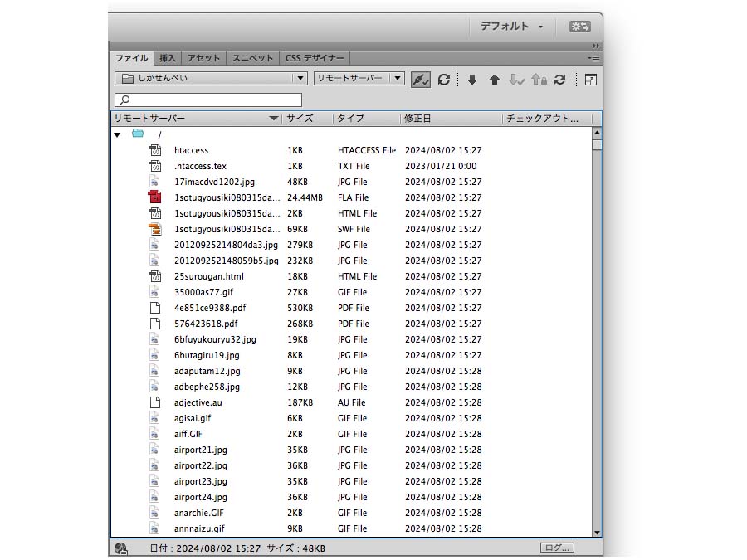747x560 pixels.
Task: Click the refresh file list icon
Action: click(x=444, y=80)
